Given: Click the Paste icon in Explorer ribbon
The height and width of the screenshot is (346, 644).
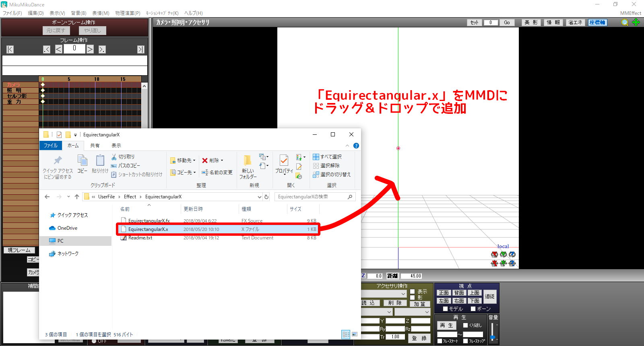Looking at the screenshot, I should point(100,164).
